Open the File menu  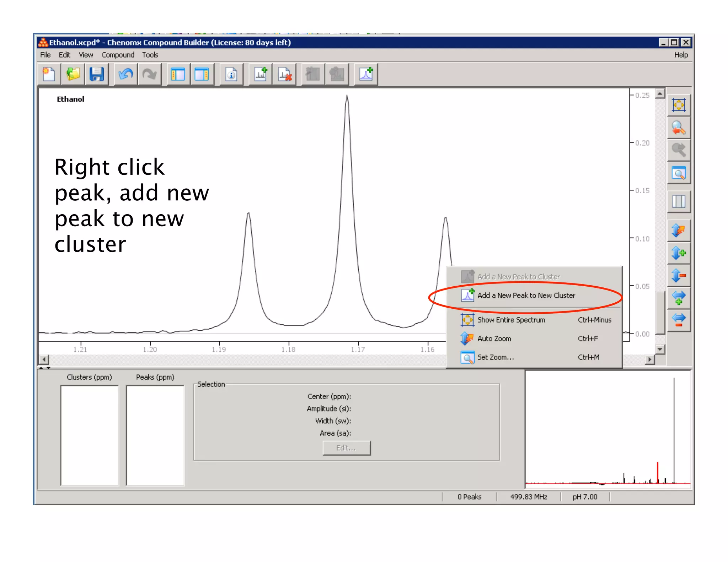click(x=45, y=55)
